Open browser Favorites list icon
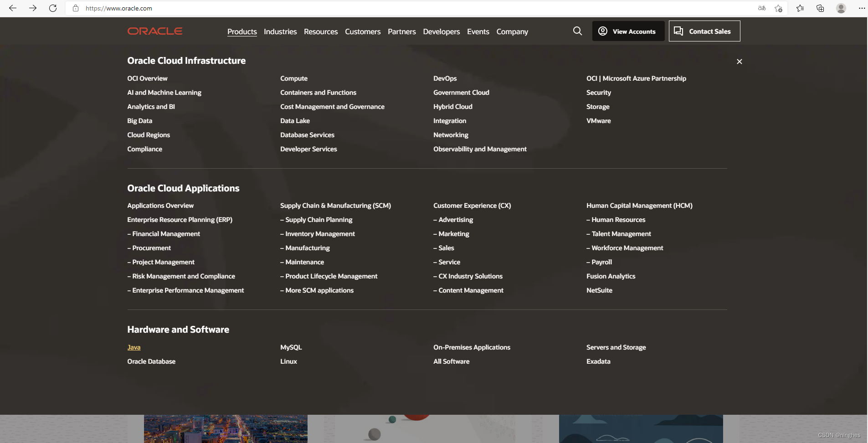This screenshot has height=443, width=868. 800,8
